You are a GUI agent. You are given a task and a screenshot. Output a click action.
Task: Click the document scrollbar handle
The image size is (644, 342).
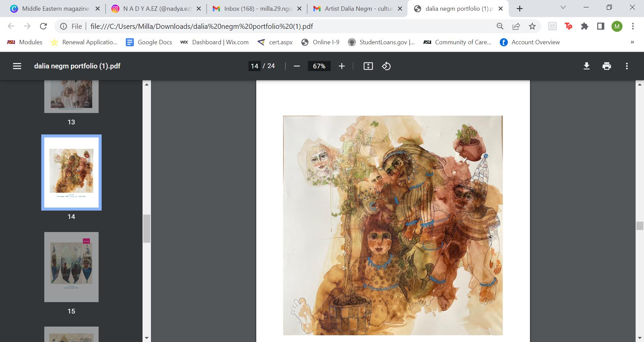pyautogui.click(x=640, y=226)
